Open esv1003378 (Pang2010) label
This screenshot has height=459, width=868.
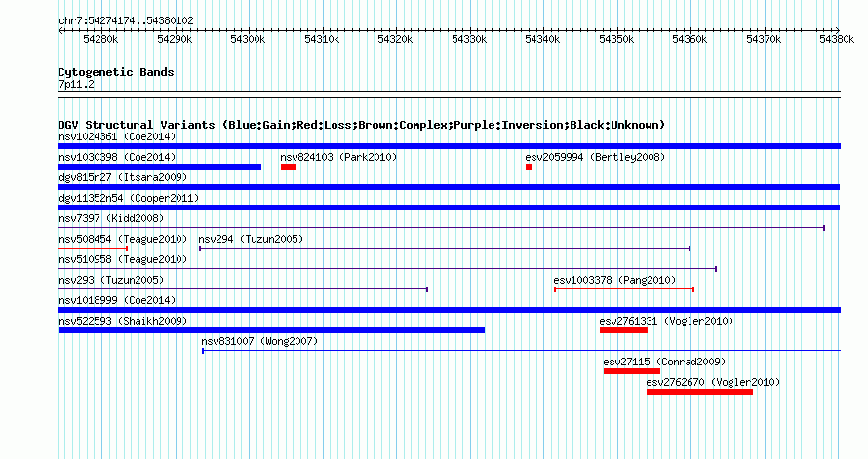click(x=614, y=280)
